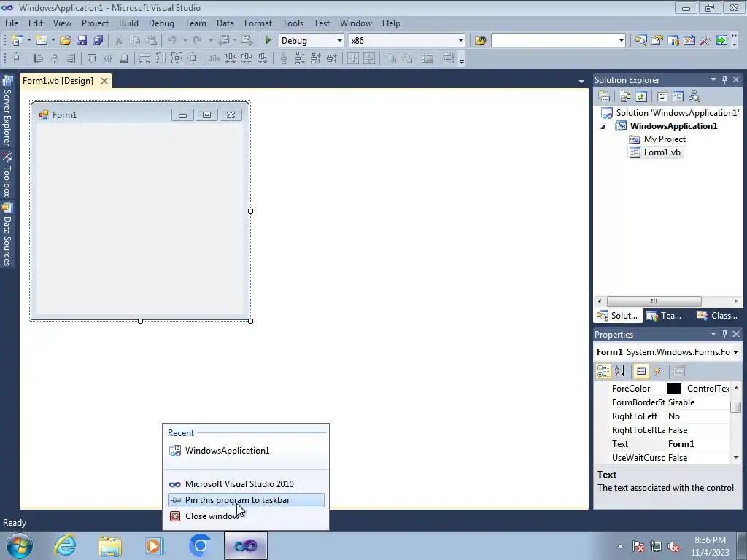The height and width of the screenshot is (560, 747).
Task: Click the green arrow icon on the main toolbar
Action: tap(721, 41)
